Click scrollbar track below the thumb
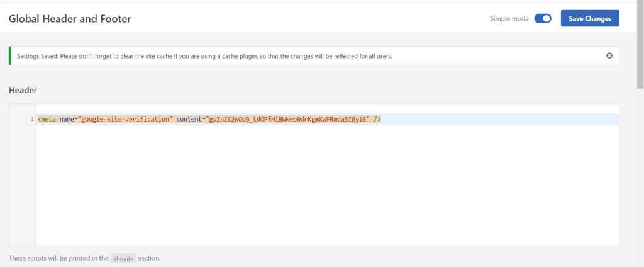The height and width of the screenshot is (267, 644). 640,177
